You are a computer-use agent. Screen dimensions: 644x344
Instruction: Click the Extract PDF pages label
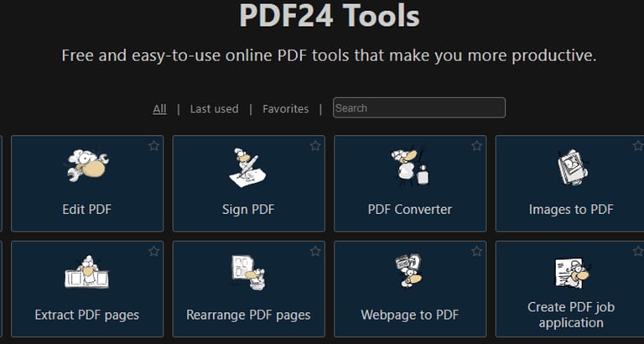(87, 315)
